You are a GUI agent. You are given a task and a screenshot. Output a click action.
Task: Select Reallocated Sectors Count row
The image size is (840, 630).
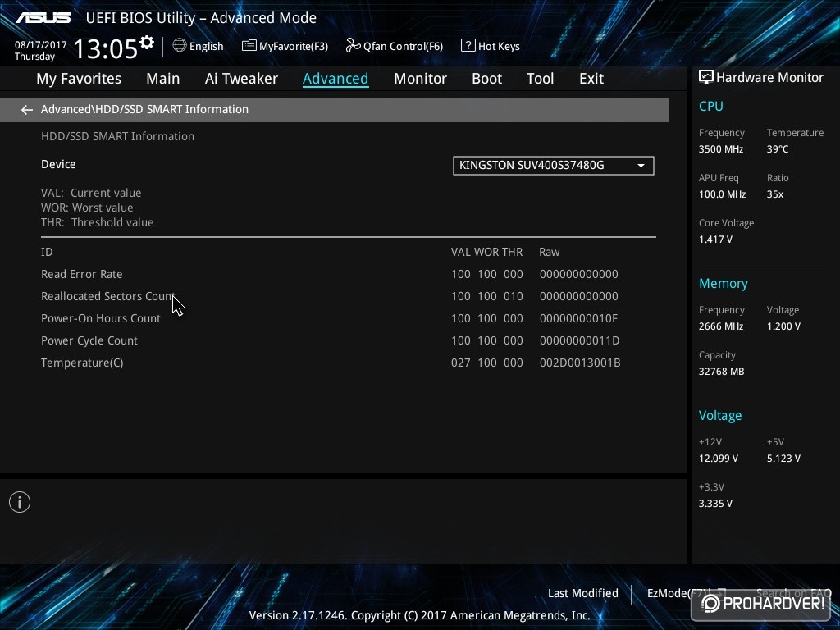tap(348, 296)
